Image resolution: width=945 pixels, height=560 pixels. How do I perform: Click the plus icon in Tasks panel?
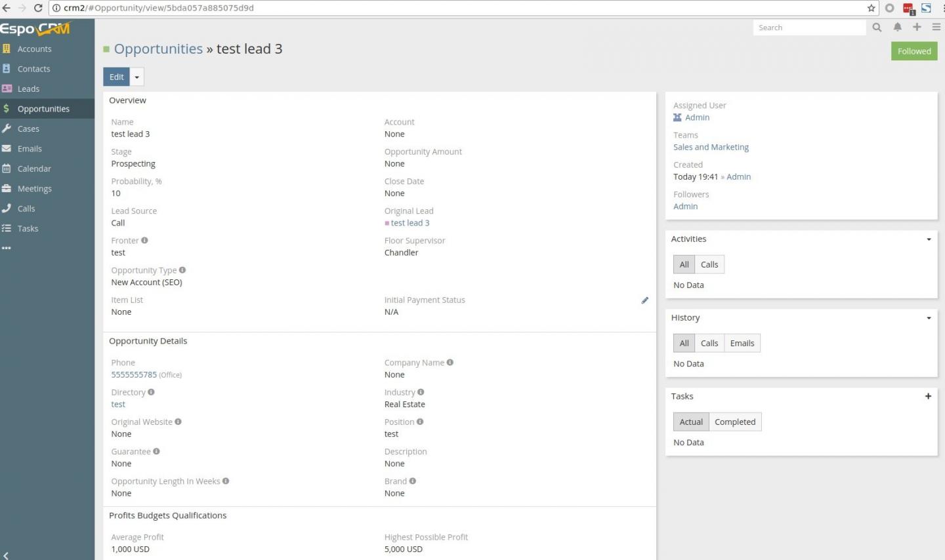click(928, 396)
